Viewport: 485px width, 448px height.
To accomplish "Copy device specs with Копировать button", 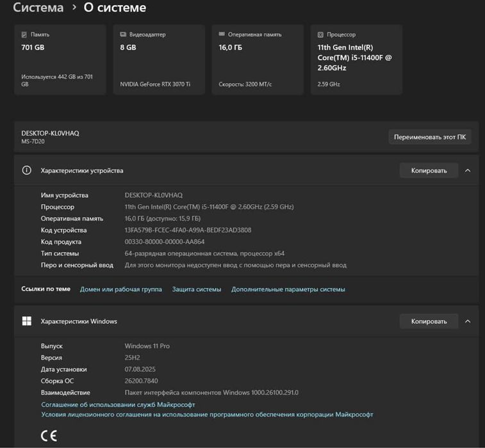I will coord(429,171).
